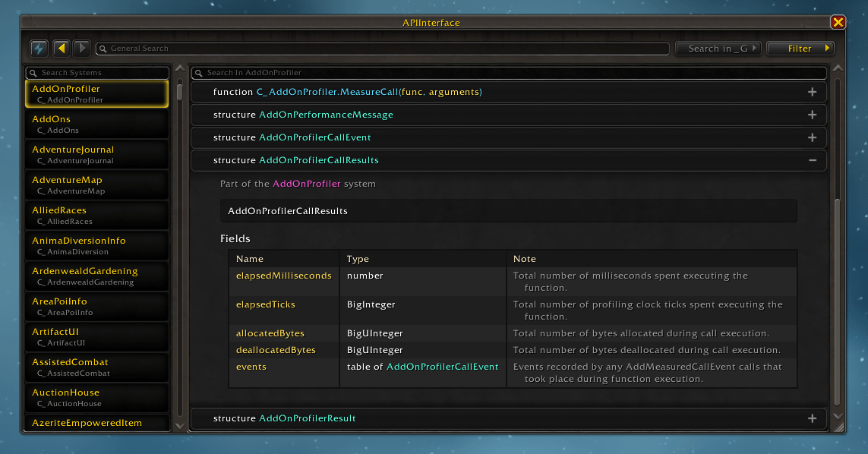Go forward with the right arrow button
The height and width of the screenshot is (454, 868).
click(82, 49)
